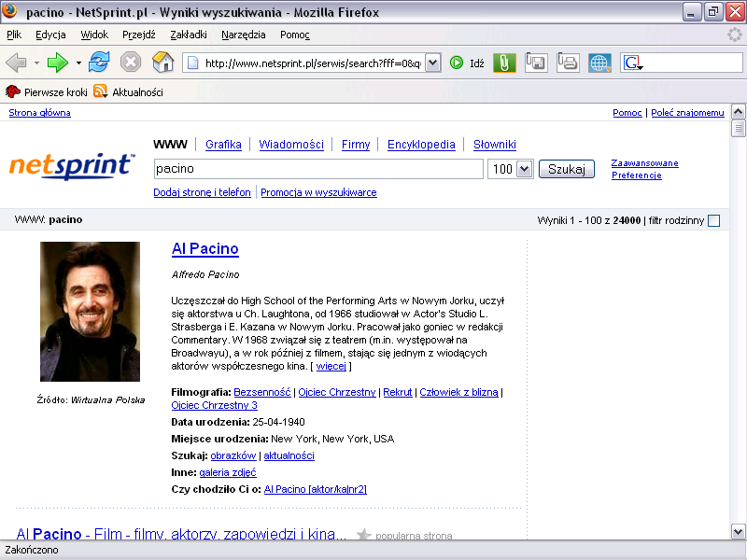The width and height of the screenshot is (747, 560).
Task: Open the Plik menu
Action: click(14, 35)
